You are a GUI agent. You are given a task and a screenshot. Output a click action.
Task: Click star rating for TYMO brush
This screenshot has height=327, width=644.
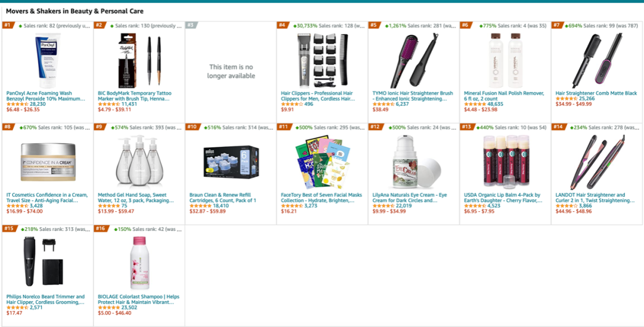[383, 104]
